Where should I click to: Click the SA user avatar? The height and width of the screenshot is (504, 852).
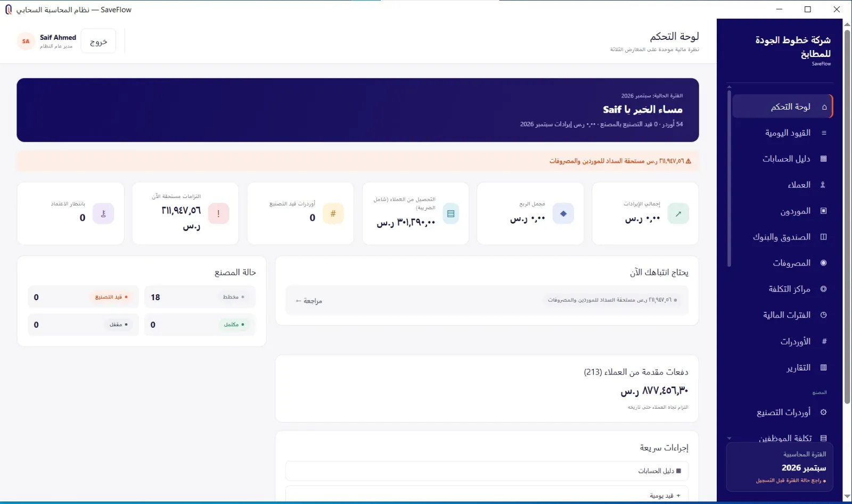coord(26,41)
